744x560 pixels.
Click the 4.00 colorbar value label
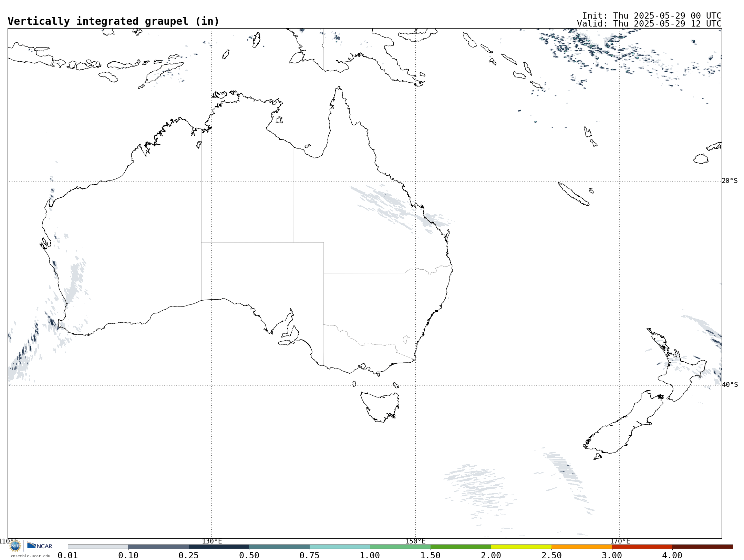[x=672, y=556]
